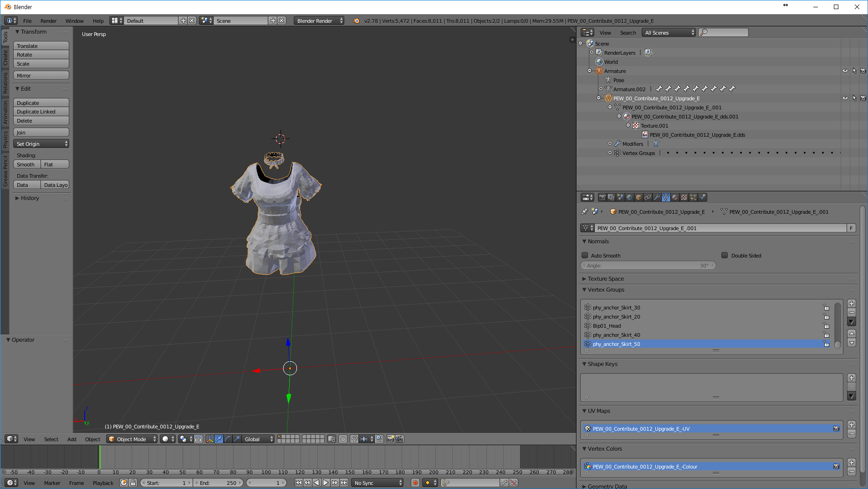Click the Duplicate Linked button
868x489 pixels.
[41, 112]
